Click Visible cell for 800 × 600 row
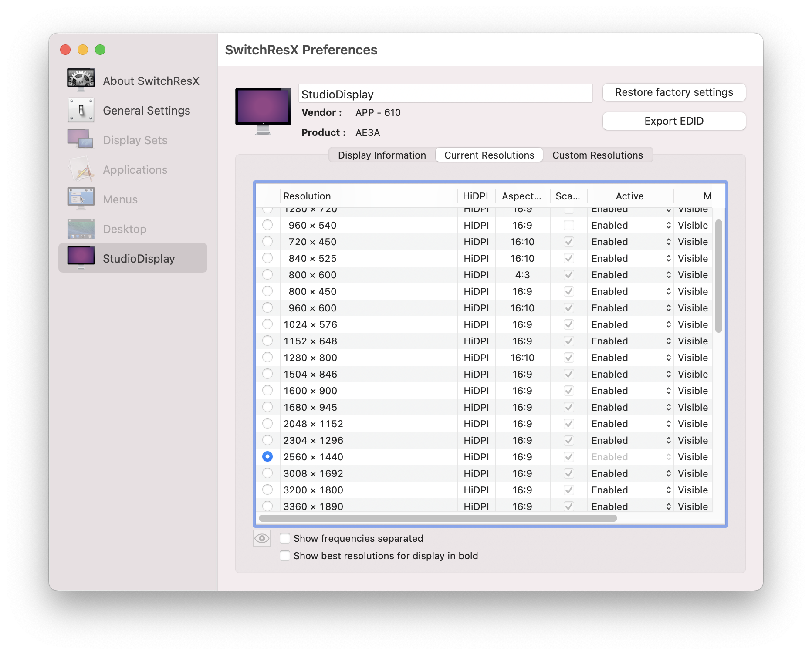Image resolution: width=812 pixels, height=655 pixels. (x=693, y=275)
